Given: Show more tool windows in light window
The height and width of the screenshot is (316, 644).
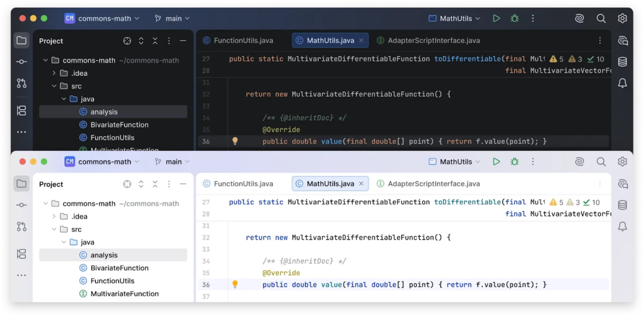Looking at the screenshot, I should tap(21, 275).
